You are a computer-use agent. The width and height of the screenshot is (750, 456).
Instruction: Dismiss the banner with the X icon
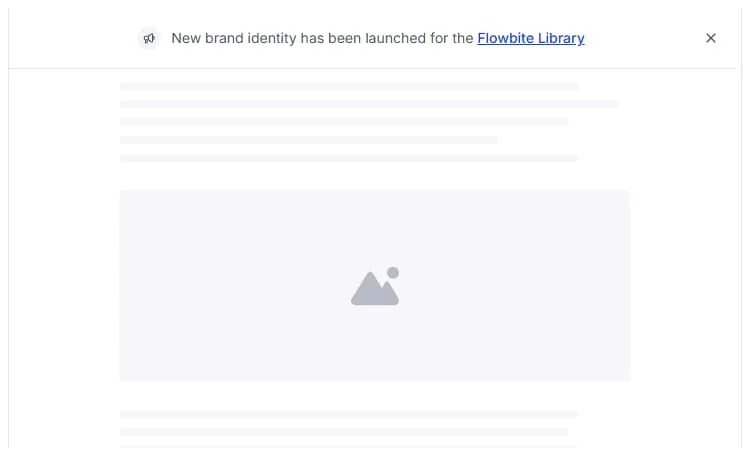tap(711, 38)
